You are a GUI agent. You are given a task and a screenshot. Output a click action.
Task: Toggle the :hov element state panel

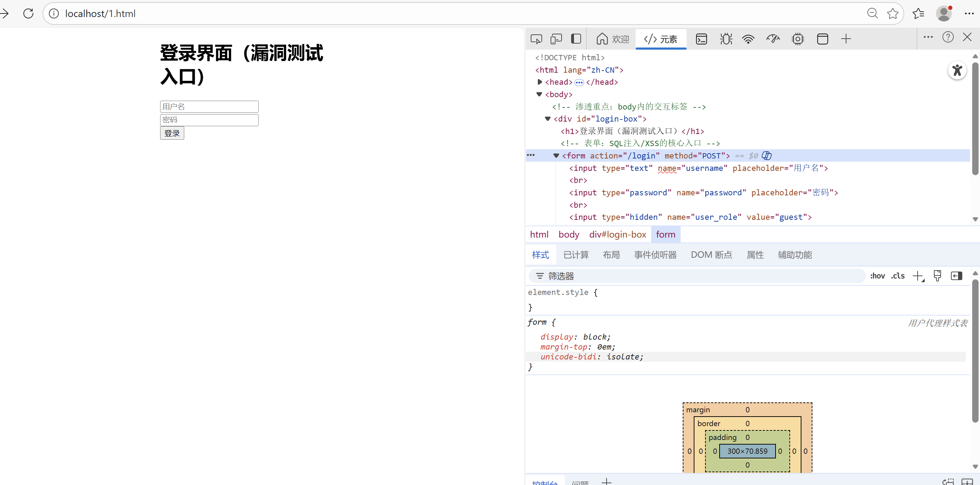coord(877,276)
